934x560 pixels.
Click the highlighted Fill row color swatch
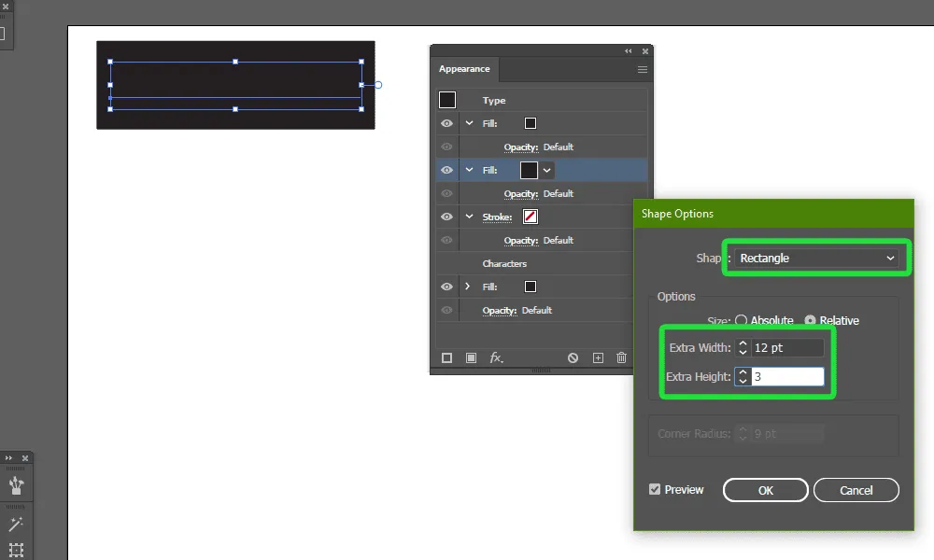coord(529,170)
